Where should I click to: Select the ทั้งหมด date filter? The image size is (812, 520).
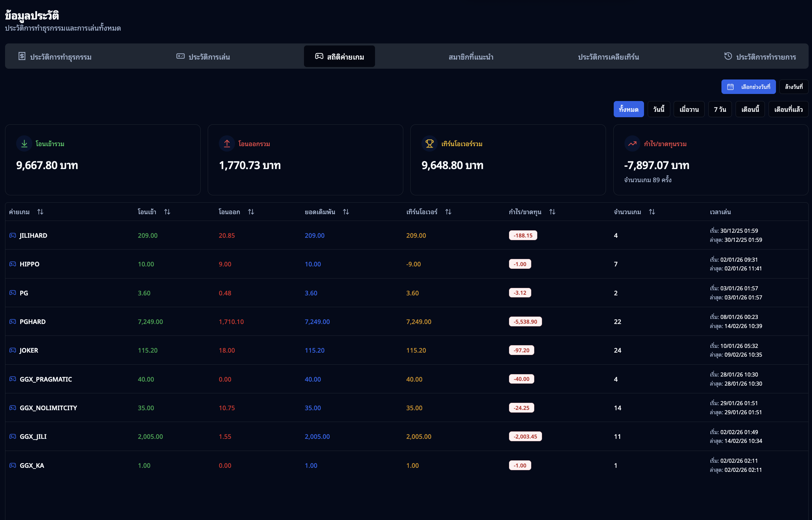tap(629, 109)
